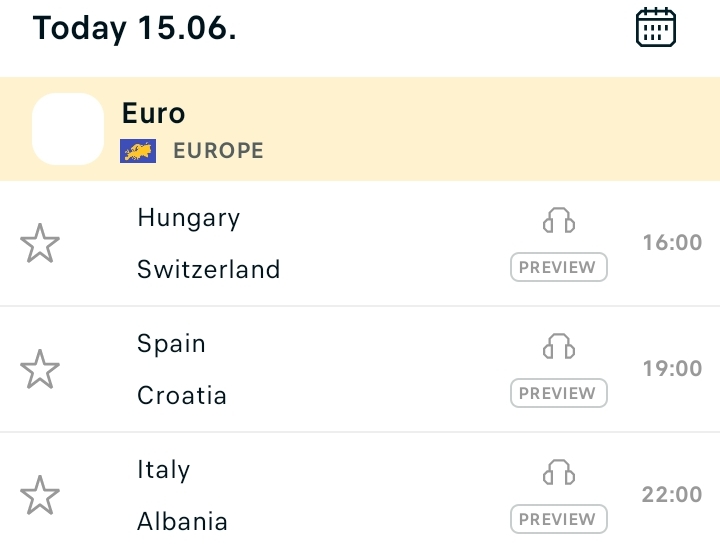Click the Europe flag icon
Image resolution: width=720 pixels, height=553 pixels.
pos(138,151)
